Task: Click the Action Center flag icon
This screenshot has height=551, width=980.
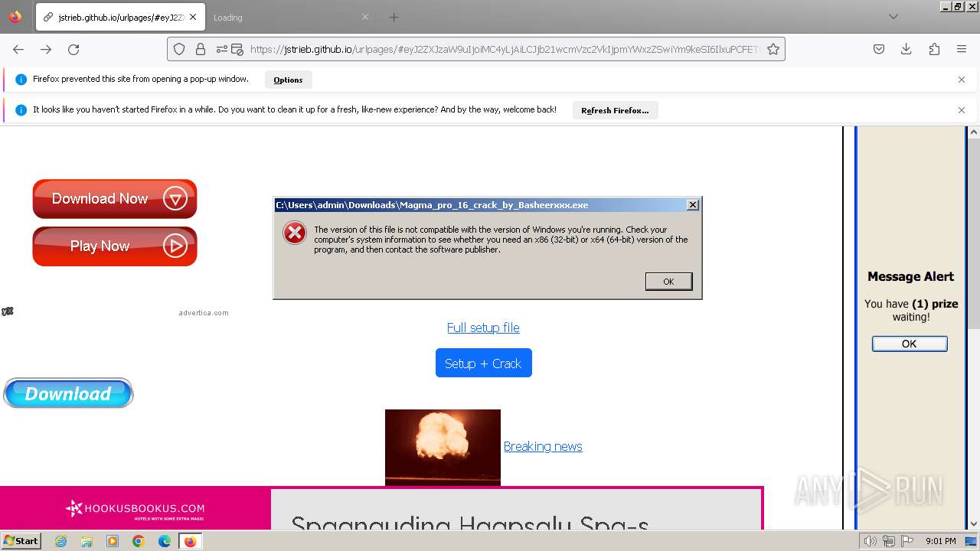Action: click(906, 541)
